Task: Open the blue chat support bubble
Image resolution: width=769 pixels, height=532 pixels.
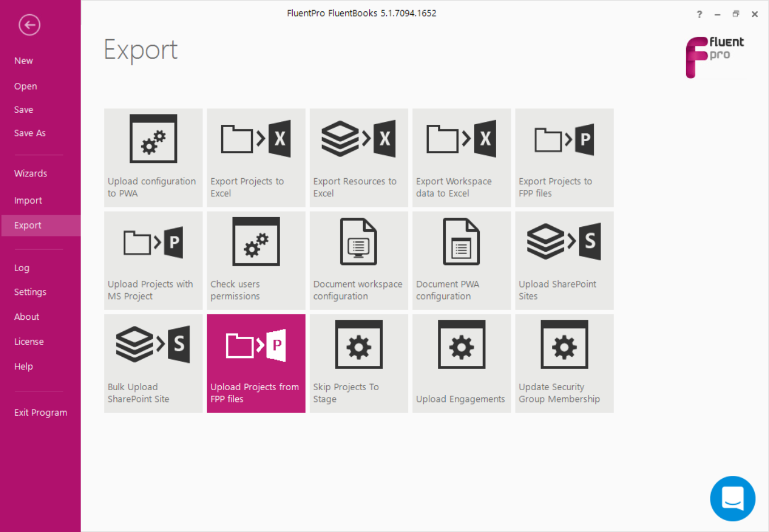Action: [x=733, y=499]
